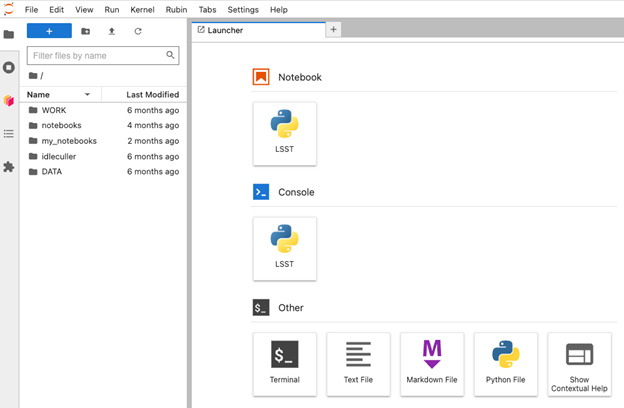Image resolution: width=624 pixels, height=408 pixels.
Task: Open the Rubin menu
Action: pos(177,9)
